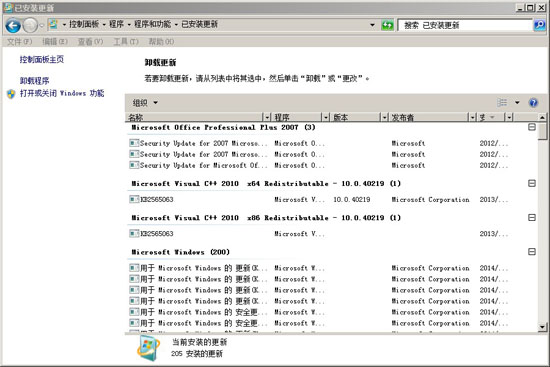Click icon of first 用于 Microsoft Windows 的 更新 row
The height and width of the screenshot is (367, 550).
pyautogui.click(x=134, y=268)
